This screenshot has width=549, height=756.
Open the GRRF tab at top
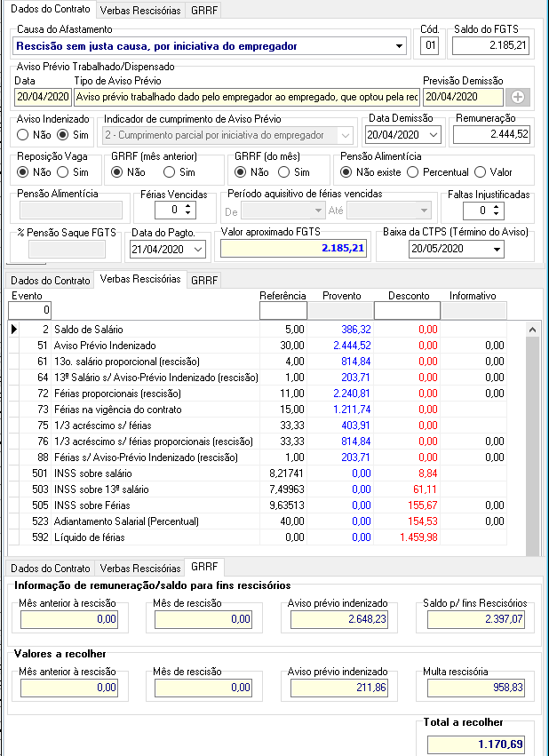pyautogui.click(x=204, y=10)
